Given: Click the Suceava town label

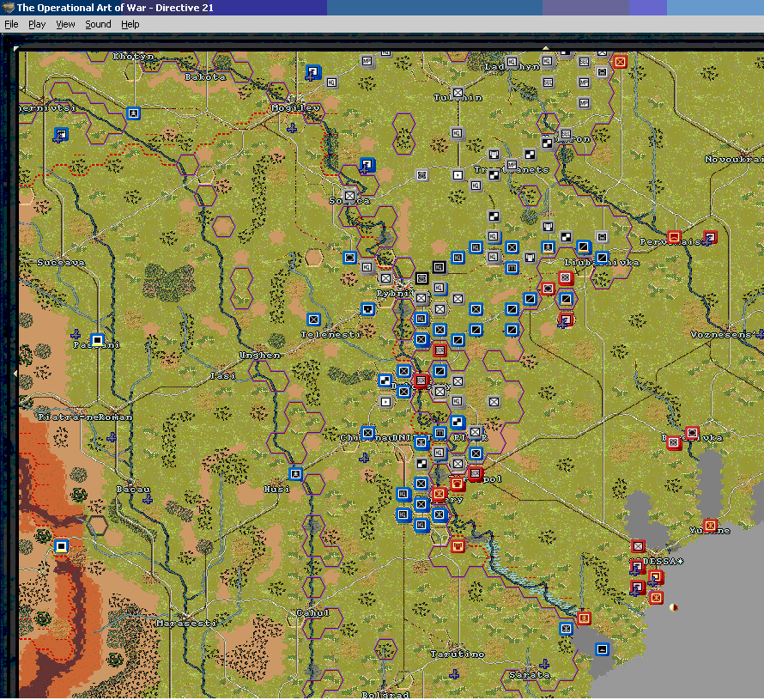Looking at the screenshot, I should pos(61,263).
